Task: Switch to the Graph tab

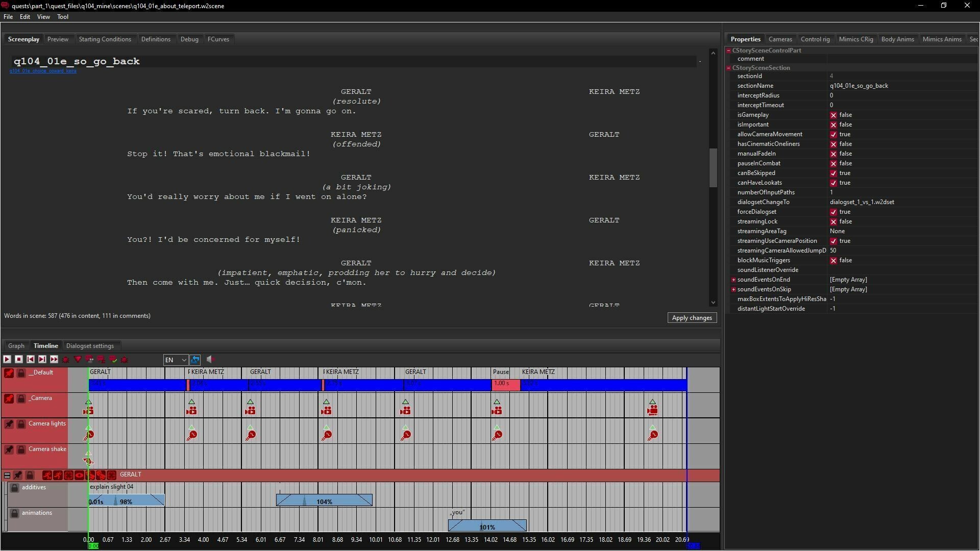Action: pos(16,345)
